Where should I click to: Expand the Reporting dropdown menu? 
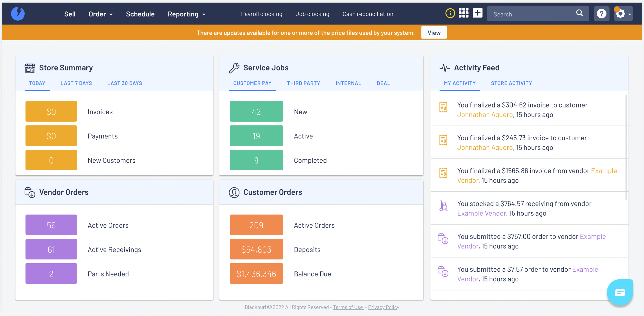pos(187,14)
